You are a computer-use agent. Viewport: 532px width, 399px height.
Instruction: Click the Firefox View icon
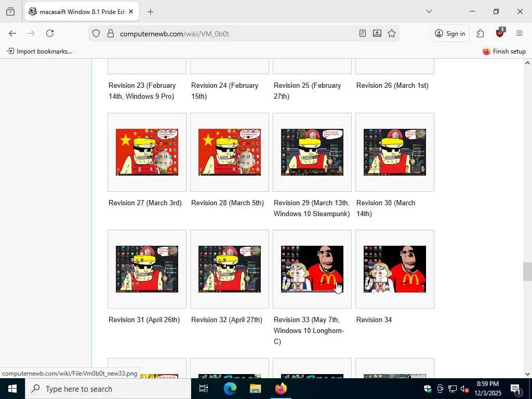coord(10,11)
